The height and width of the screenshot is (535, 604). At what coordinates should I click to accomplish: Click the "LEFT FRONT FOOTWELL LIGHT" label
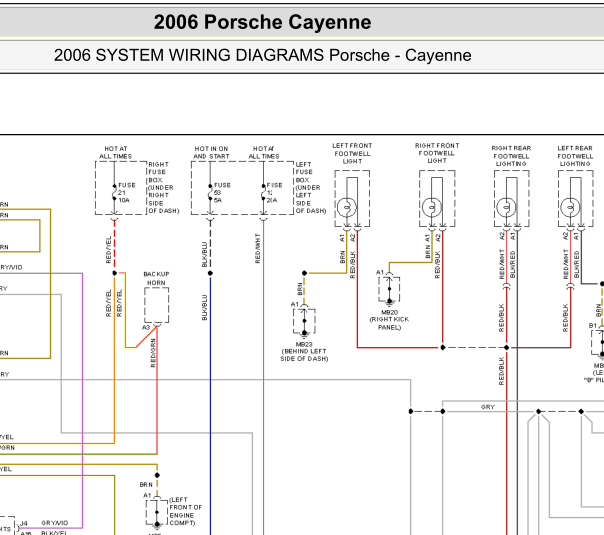[x=352, y=153]
